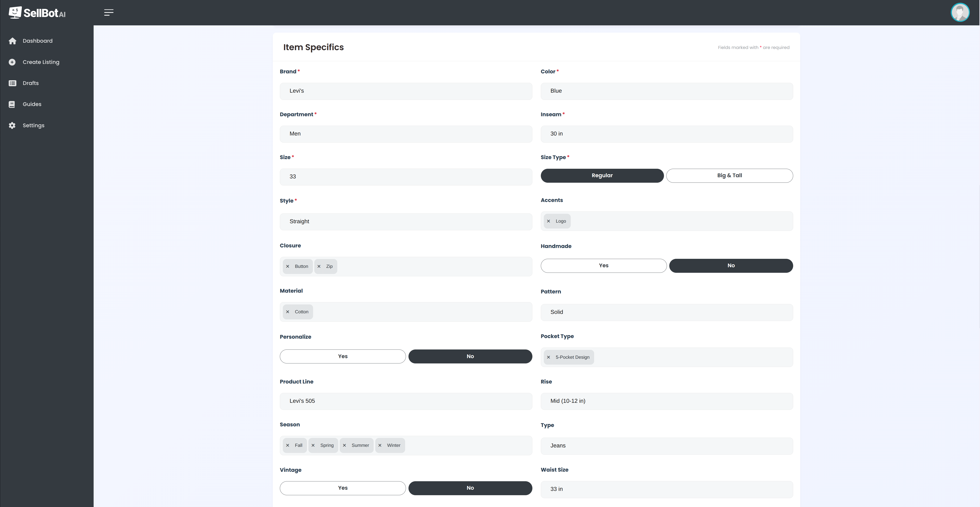The width and height of the screenshot is (980, 507).
Task: Remove the Cotton material tag
Action: click(x=288, y=312)
